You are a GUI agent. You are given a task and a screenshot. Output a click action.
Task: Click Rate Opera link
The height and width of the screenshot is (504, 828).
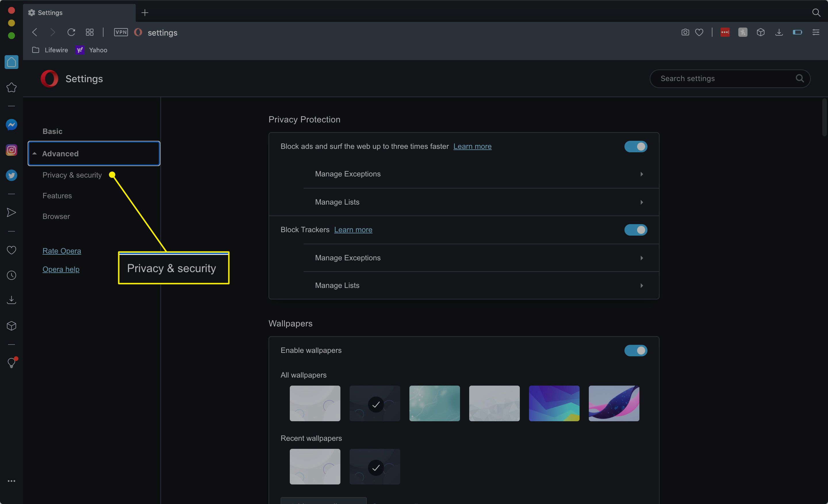click(62, 250)
